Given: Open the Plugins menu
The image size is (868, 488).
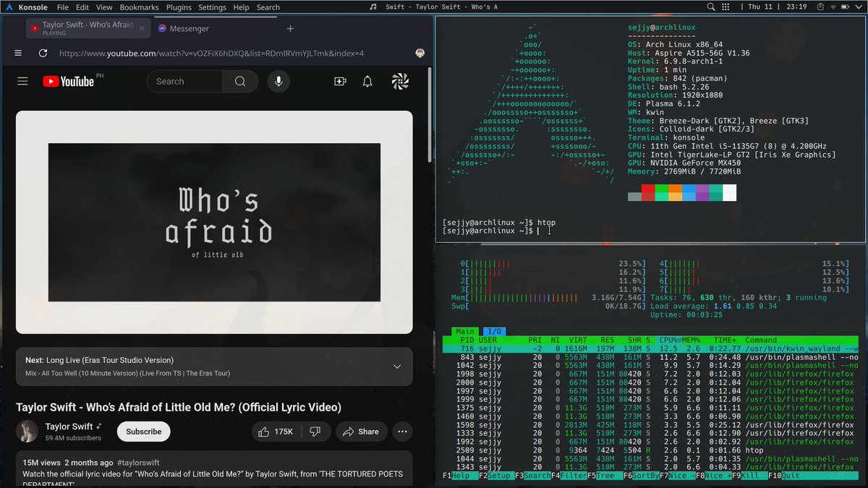Looking at the screenshot, I should (x=179, y=7).
